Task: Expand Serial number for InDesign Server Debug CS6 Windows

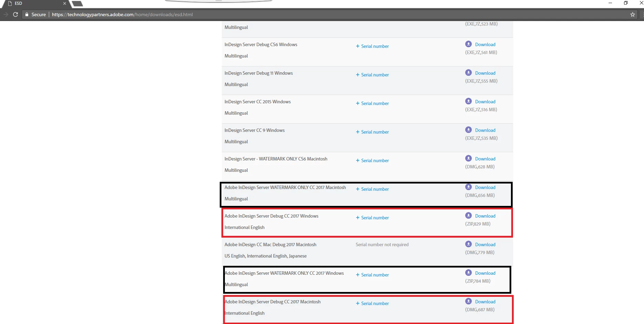Action: (372, 46)
